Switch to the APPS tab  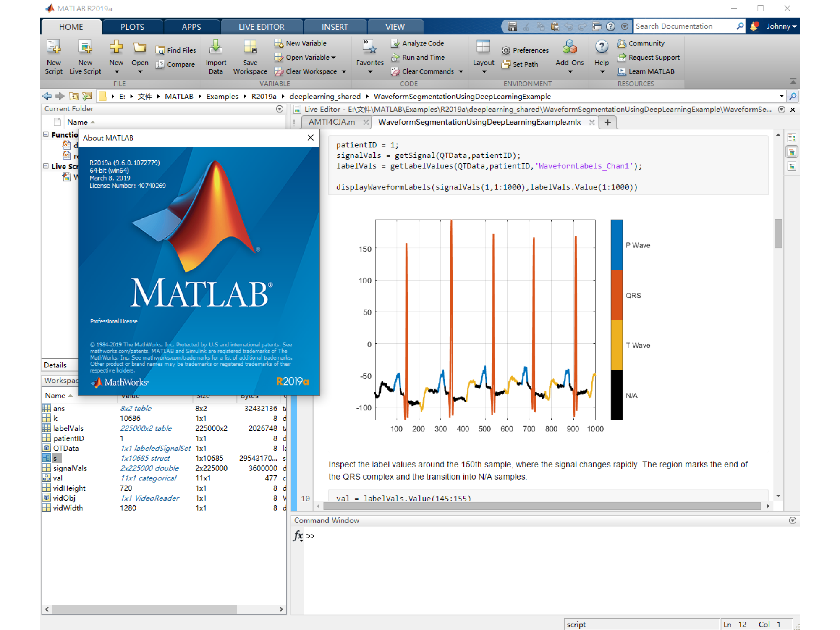click(191, 27)
